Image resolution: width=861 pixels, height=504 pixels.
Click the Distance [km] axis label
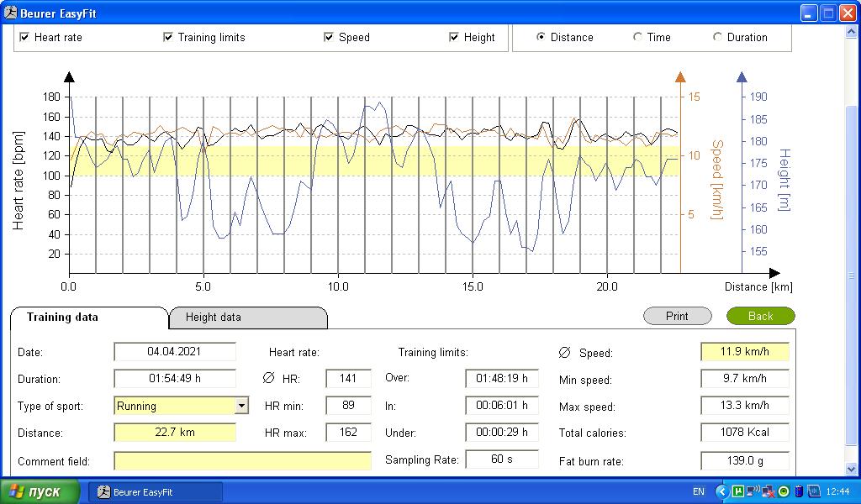pyautogui.click(x=758, y=286)
